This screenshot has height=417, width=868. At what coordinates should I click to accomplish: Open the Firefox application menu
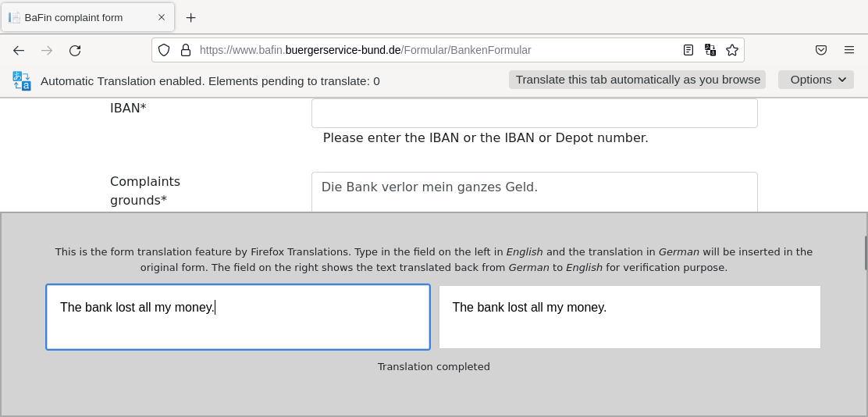click(849, 50)
